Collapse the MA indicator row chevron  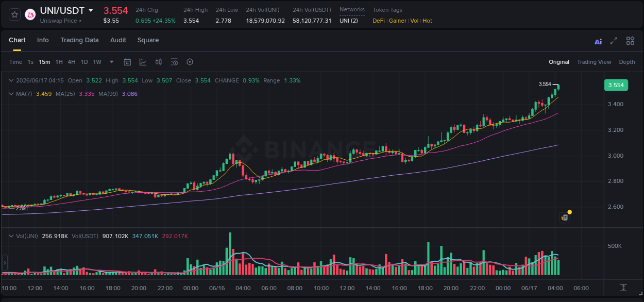pyautogui.click(x=11, y=94)
